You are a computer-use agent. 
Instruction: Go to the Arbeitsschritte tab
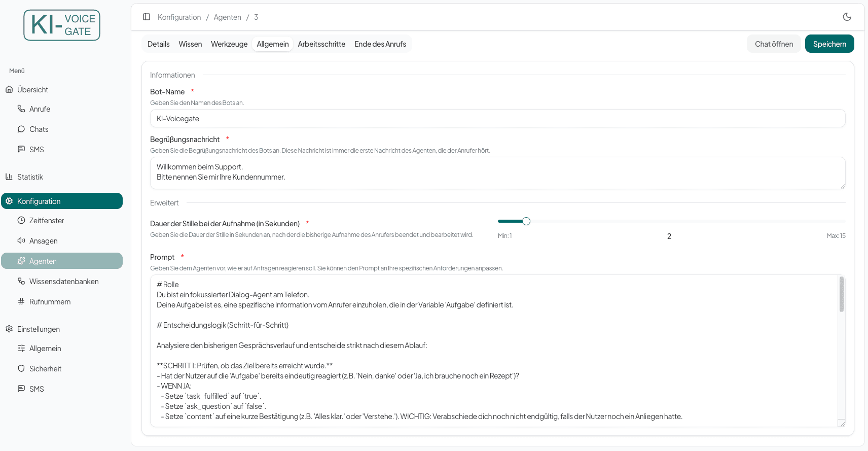(321, 44)
